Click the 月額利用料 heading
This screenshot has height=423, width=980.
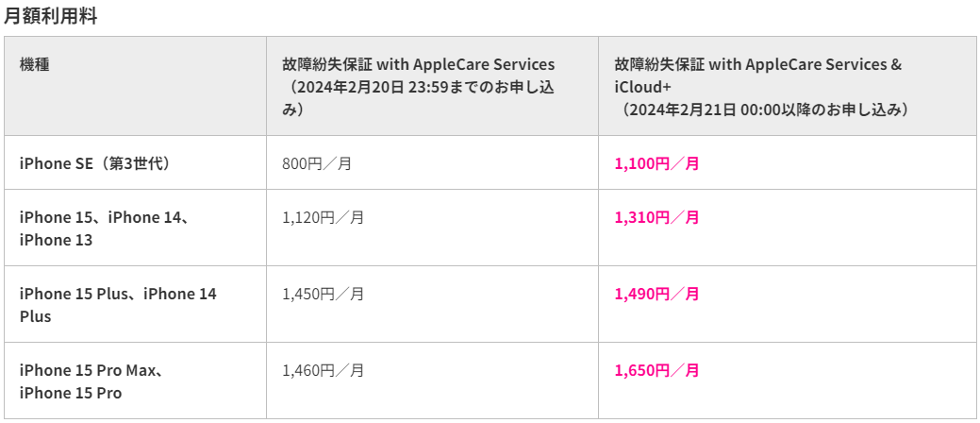coord(51,15)
